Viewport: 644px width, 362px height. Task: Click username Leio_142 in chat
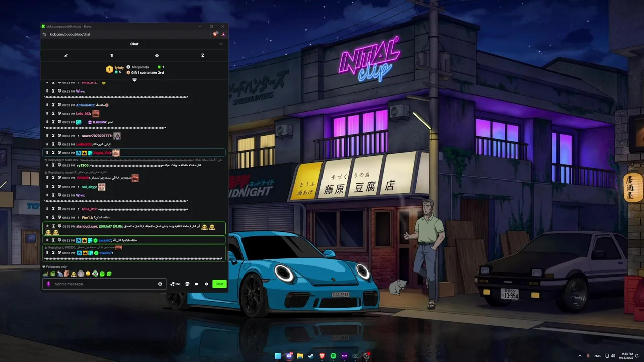(84, 114)
